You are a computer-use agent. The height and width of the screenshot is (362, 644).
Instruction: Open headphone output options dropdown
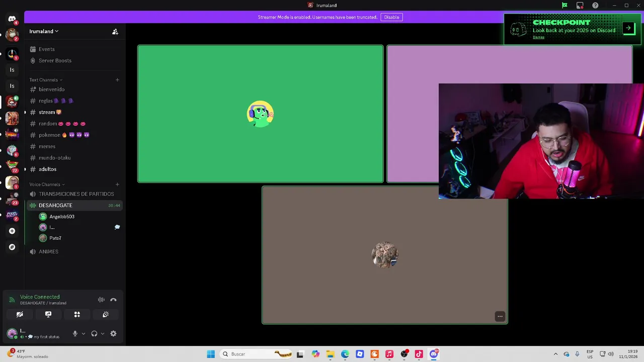[103, 334]
